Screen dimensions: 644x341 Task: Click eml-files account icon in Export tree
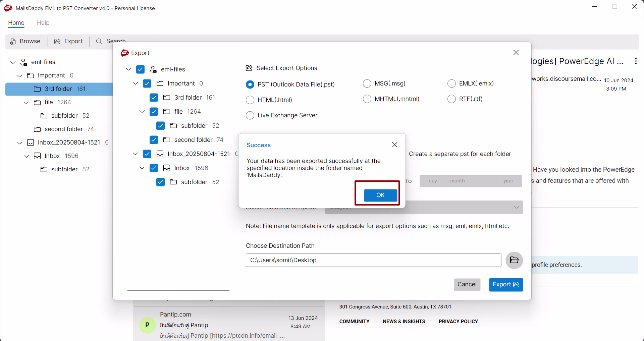(153, 69)
